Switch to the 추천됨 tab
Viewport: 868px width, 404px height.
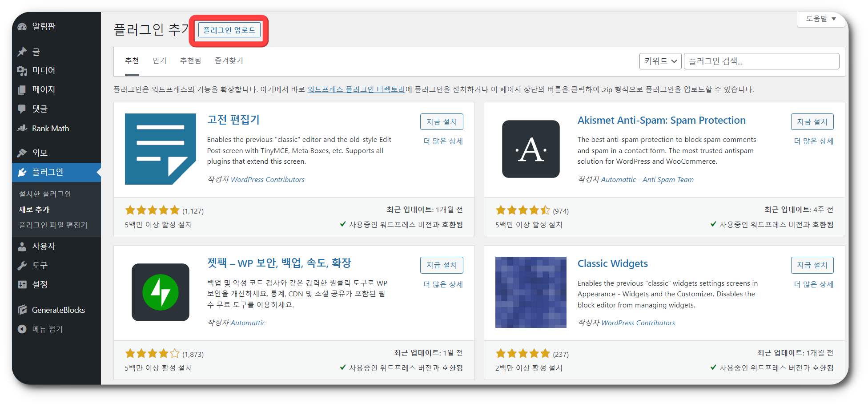pos(191,61)
